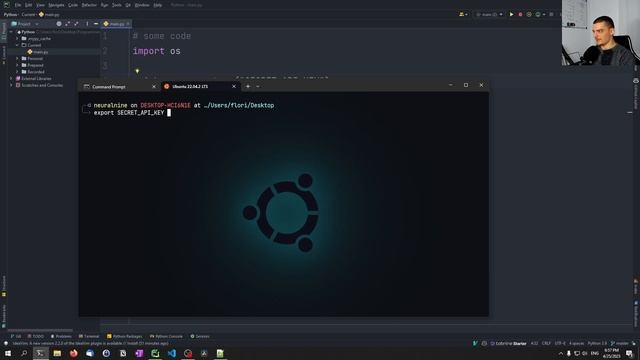Click the Windows Start button
The width and height of the screenshot is (640, 360).
click(8, 353)
